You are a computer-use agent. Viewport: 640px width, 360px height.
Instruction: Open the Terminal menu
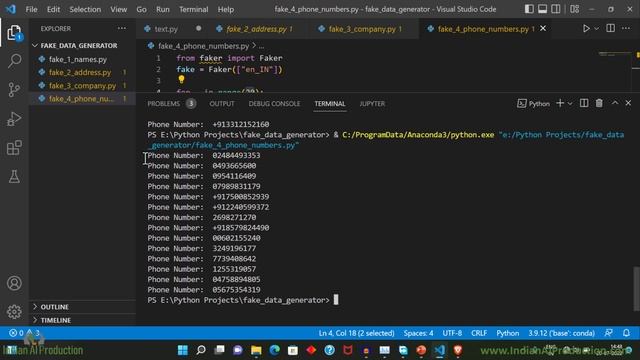(x=193, y=9)
